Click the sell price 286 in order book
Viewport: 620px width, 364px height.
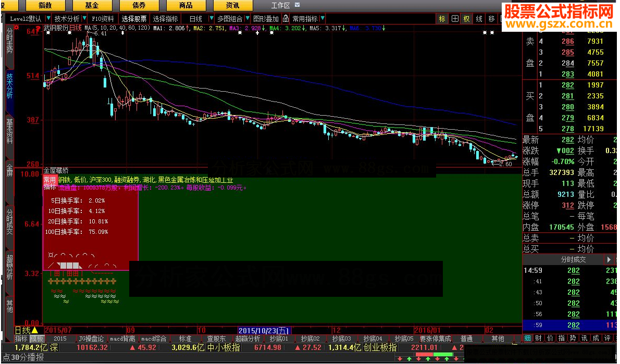[568, 41]
